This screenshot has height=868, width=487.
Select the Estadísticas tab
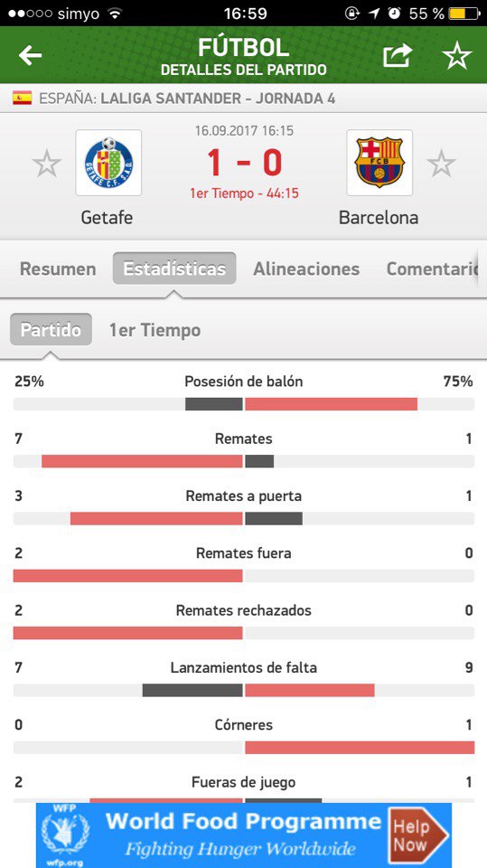174,269
